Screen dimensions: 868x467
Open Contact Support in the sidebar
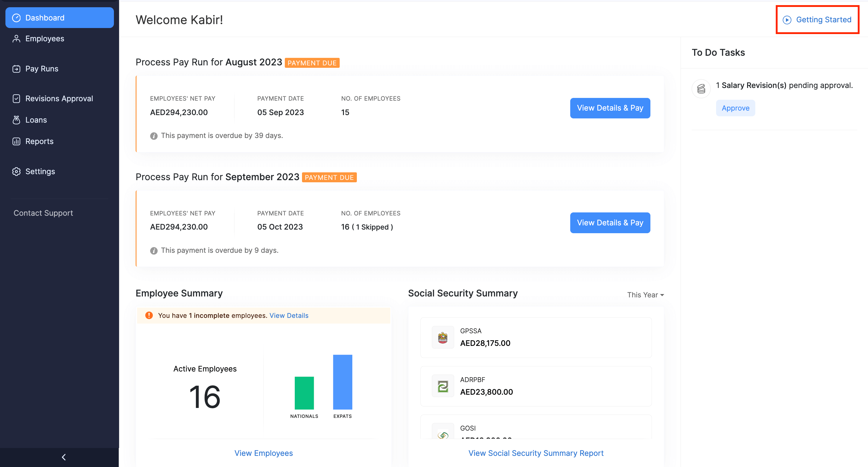pyautogui.click(x=43, y=213)
